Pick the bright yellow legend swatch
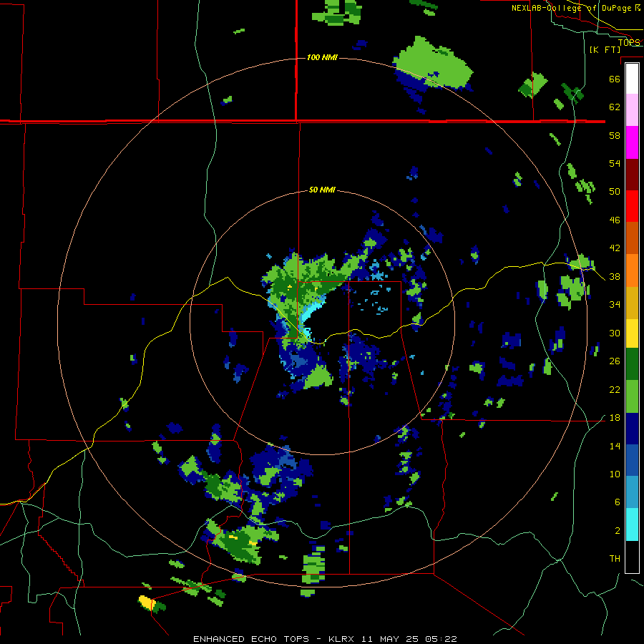This screenshot has height=644, width=644. coord(632,333)
